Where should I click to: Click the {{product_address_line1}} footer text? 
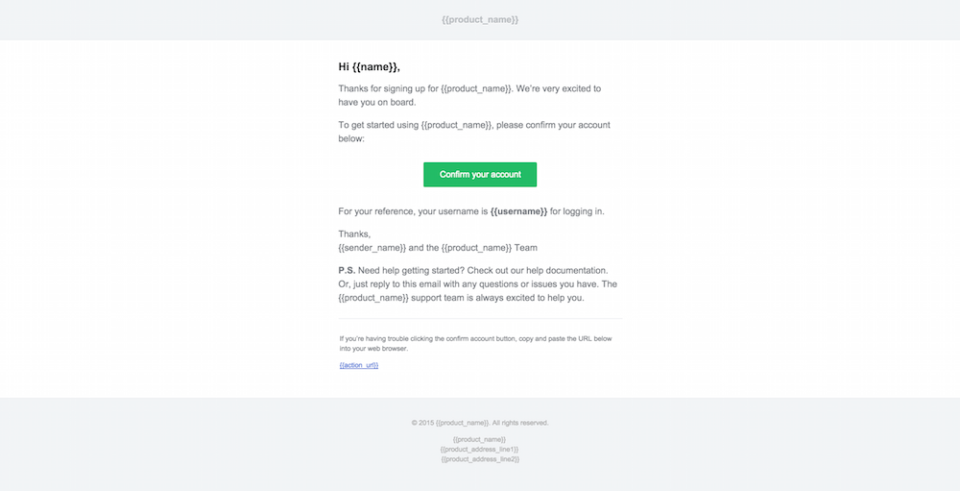(x=480, y=449)
